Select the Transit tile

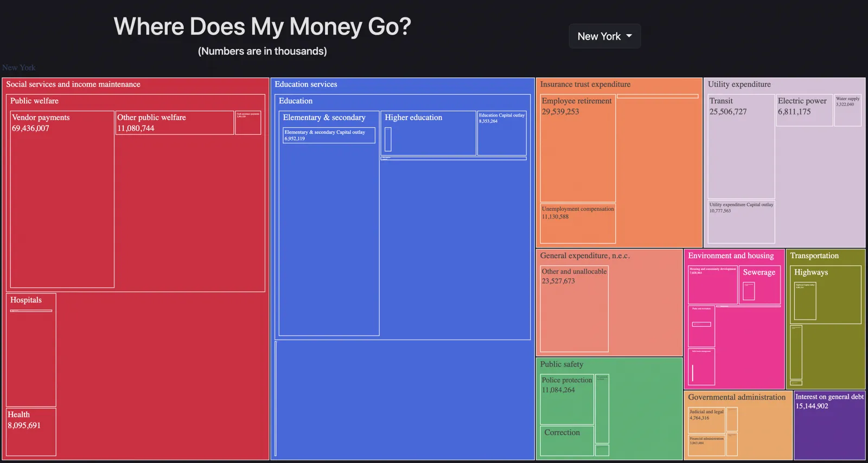[x=741, y=146]
